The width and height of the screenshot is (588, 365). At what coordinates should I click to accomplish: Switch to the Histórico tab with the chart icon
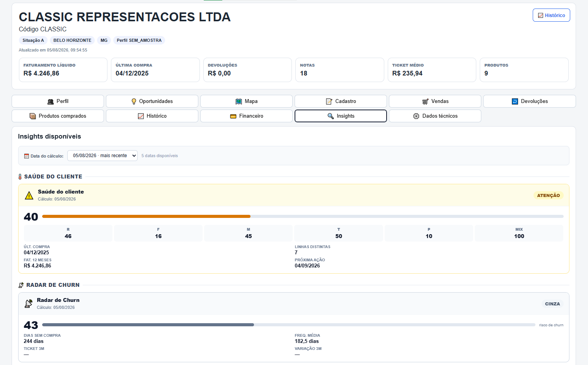point(152,116)
